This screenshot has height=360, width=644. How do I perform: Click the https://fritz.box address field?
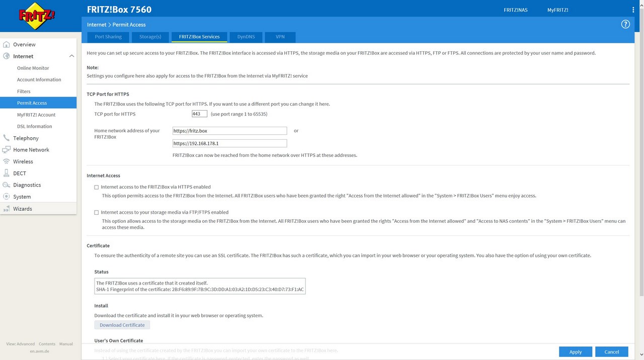point(230,131)
